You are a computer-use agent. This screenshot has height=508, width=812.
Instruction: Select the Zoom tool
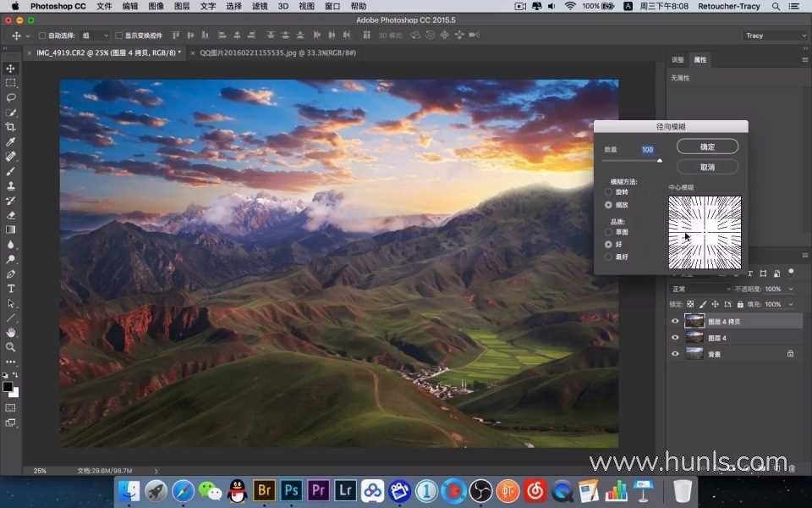[11, 347]
